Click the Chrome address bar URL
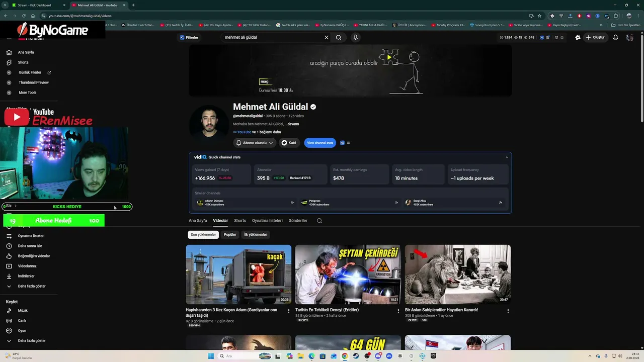The image size is (644, 362). tap(80, 16)
